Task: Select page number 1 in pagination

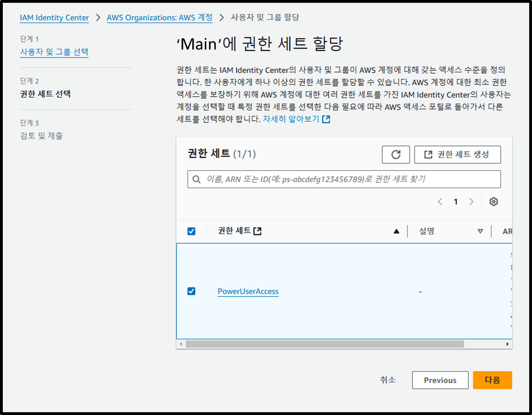Action: pyautogui.click(x=456, y=202)
